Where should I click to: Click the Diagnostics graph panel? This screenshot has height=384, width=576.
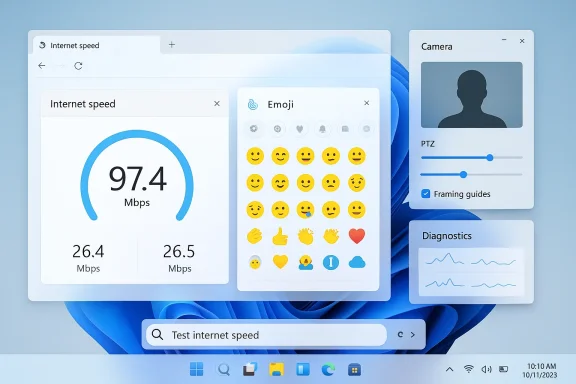[471, 272]
